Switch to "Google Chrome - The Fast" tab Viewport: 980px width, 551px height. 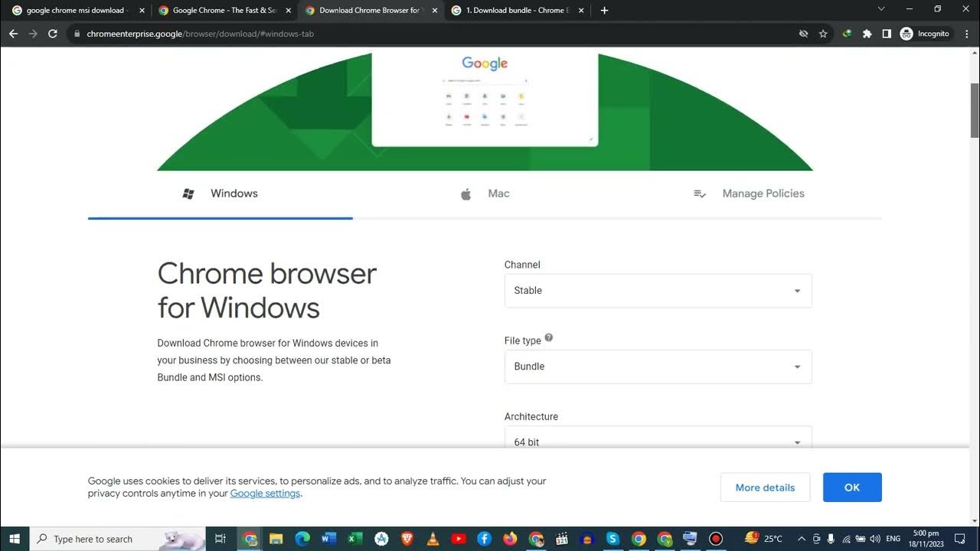[224, 11]
